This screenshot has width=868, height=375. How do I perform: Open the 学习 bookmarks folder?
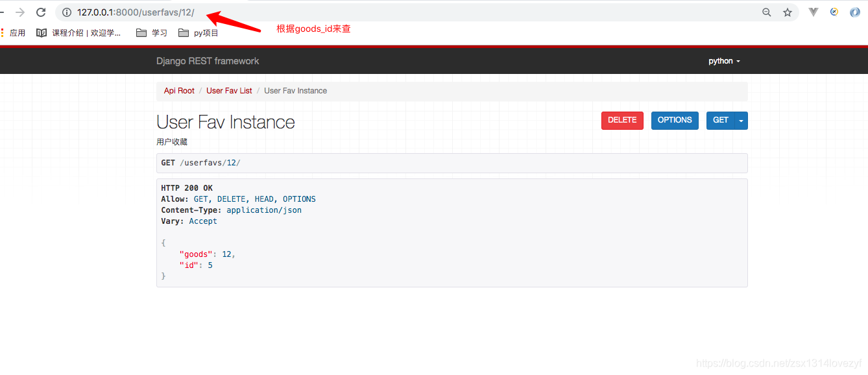pyautogui.click(x=152, y=32)
